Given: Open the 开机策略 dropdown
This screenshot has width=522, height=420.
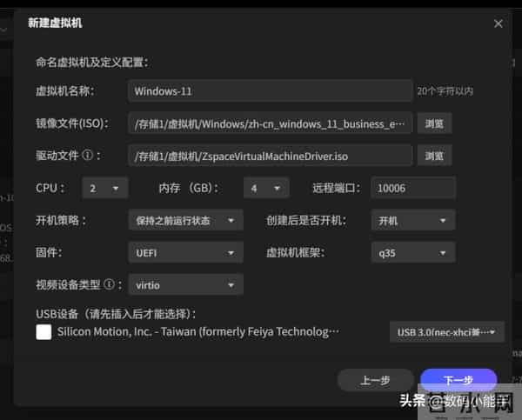Looking at the screenshot, I should click(x=186, y=220).
